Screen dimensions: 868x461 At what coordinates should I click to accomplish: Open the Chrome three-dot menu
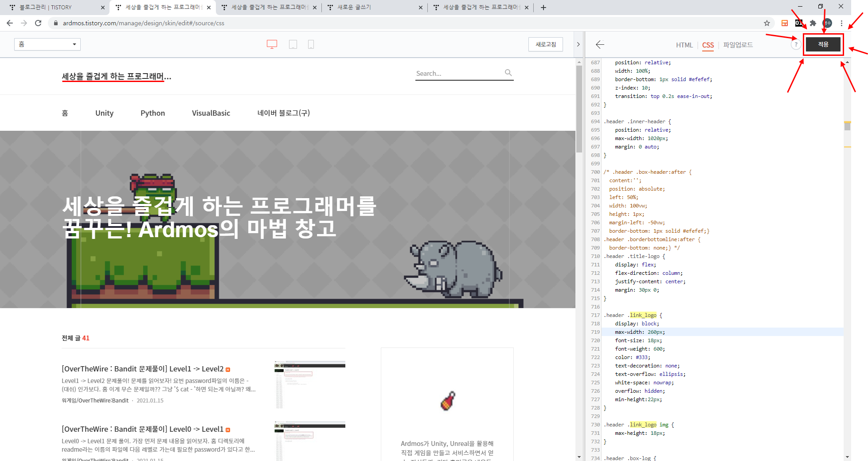(841, 23)
